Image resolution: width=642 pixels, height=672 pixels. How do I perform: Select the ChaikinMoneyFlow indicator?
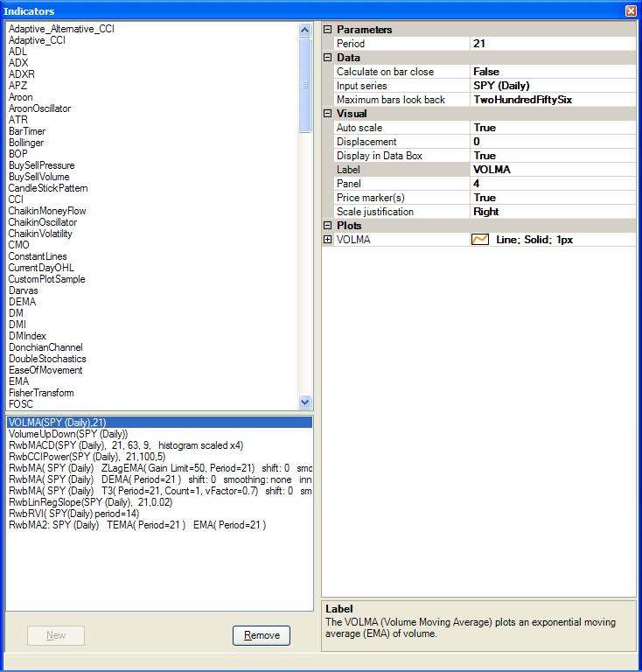(x=47, y=211)
